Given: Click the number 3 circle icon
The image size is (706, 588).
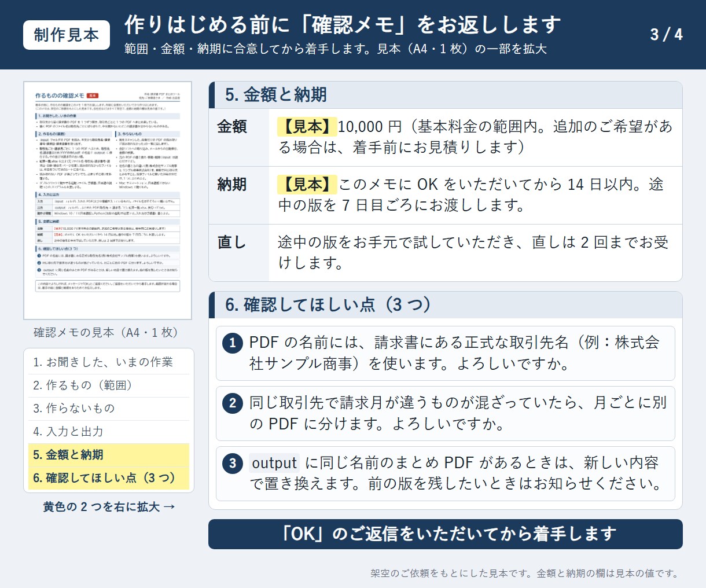Looking at the screenshot, I should tap(233, 464).
